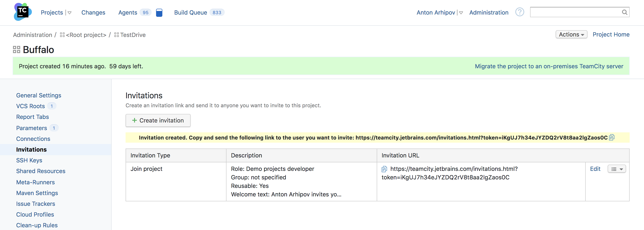
Task: Click the TeamCity logo
Action: (23, 12)
